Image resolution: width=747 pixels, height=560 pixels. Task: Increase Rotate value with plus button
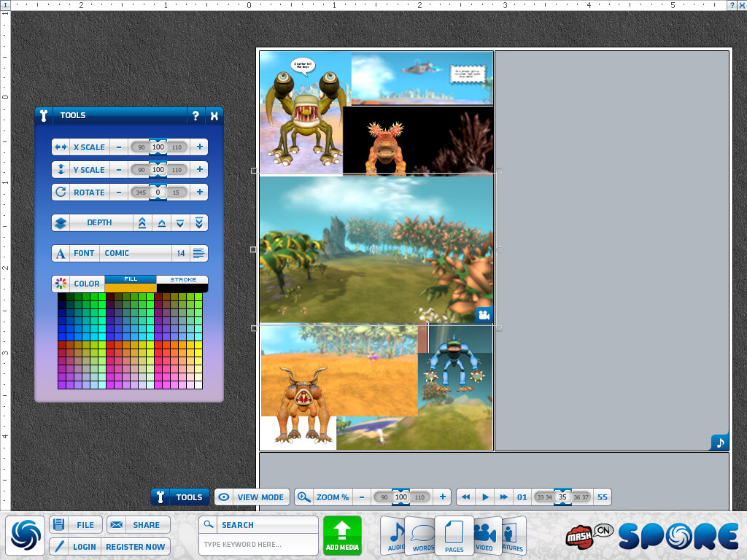coord(200,192)
